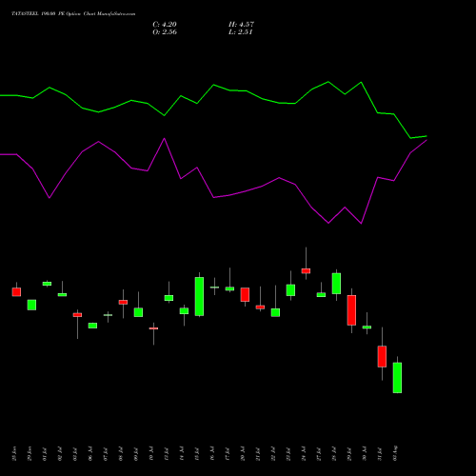Click the 03 Aug date label
The height and width of the screenshot is (476, 476).
pos(395,453)
